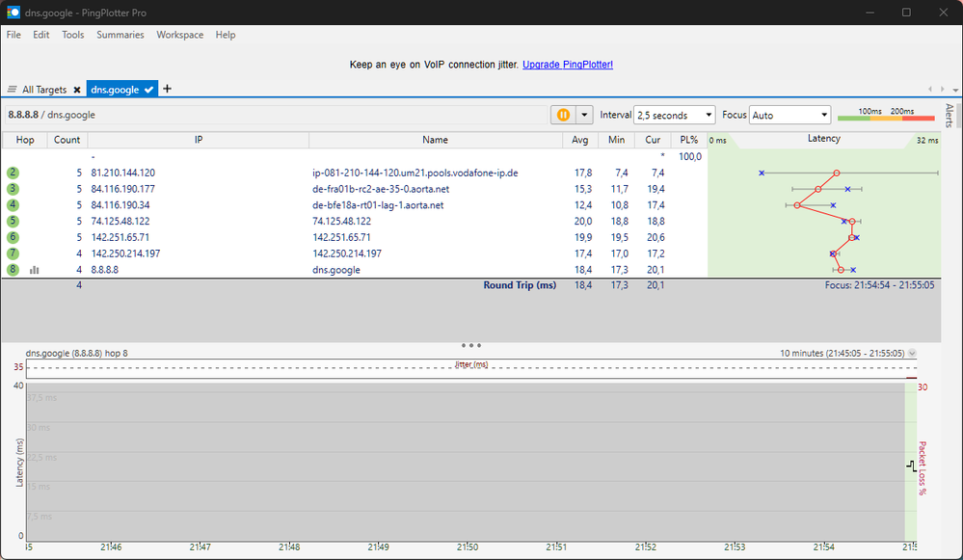Viewport: 963px width, 560px height.
Task: Click the hop 3 green circle icon
Action: click(13, 189)
